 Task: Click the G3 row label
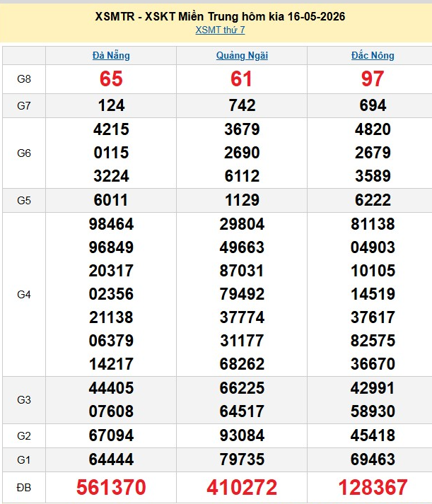(24, 400)
